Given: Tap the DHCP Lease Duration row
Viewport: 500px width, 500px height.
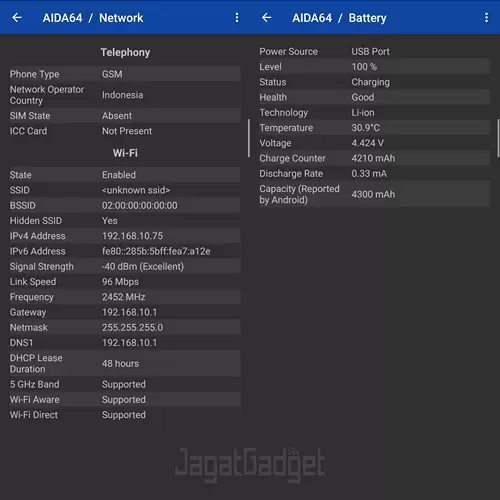Looking at the screenshot, I should pyautogui.click(x=125, y=363).
